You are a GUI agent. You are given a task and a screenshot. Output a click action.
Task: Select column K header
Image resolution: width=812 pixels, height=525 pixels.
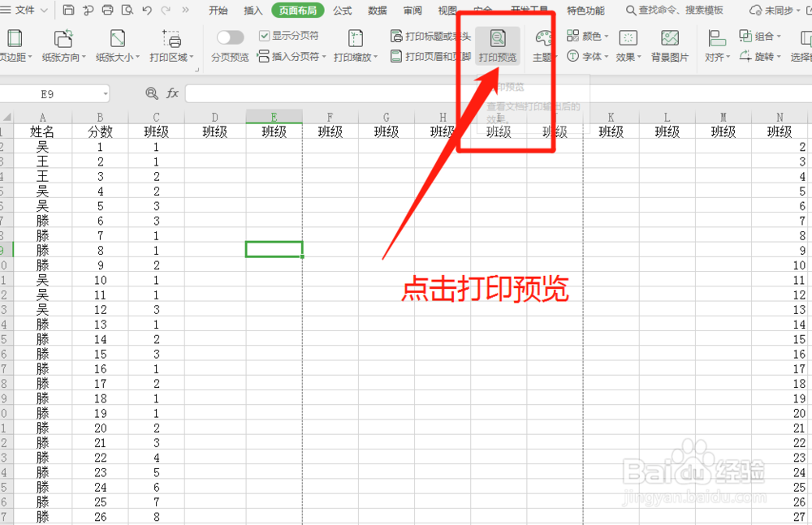pyautogui.click(x=611, y=117)
